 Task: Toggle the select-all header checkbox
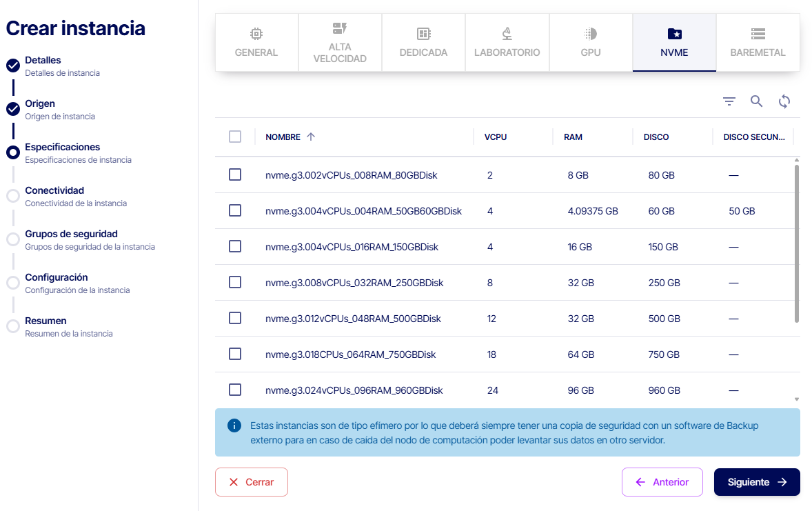tap(235, 137)
